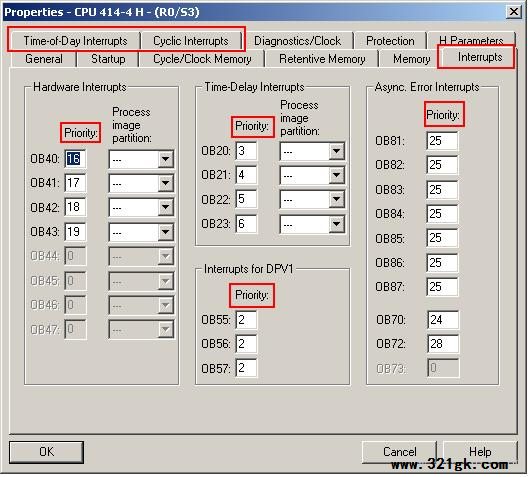Click the OB55 priority field
The image size is (528, 477).
click(246, 320)
